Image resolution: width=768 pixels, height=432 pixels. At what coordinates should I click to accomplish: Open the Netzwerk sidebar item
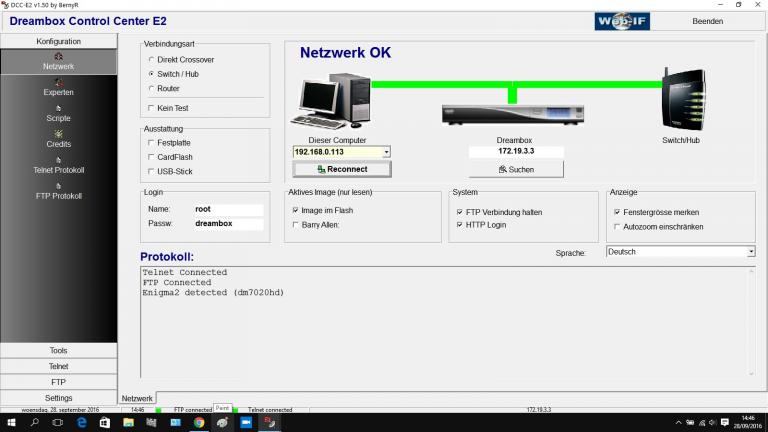tap(58, 62)
